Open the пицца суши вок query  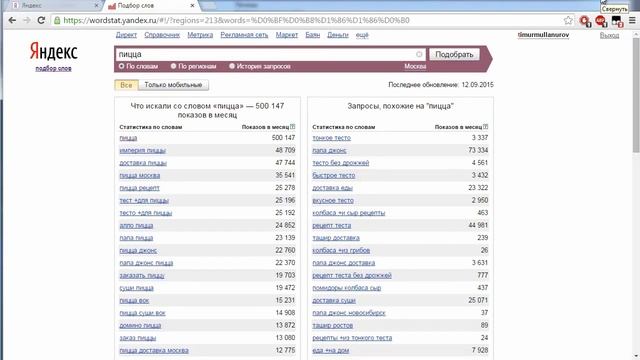pyautogui.click(x=142, y=313)
